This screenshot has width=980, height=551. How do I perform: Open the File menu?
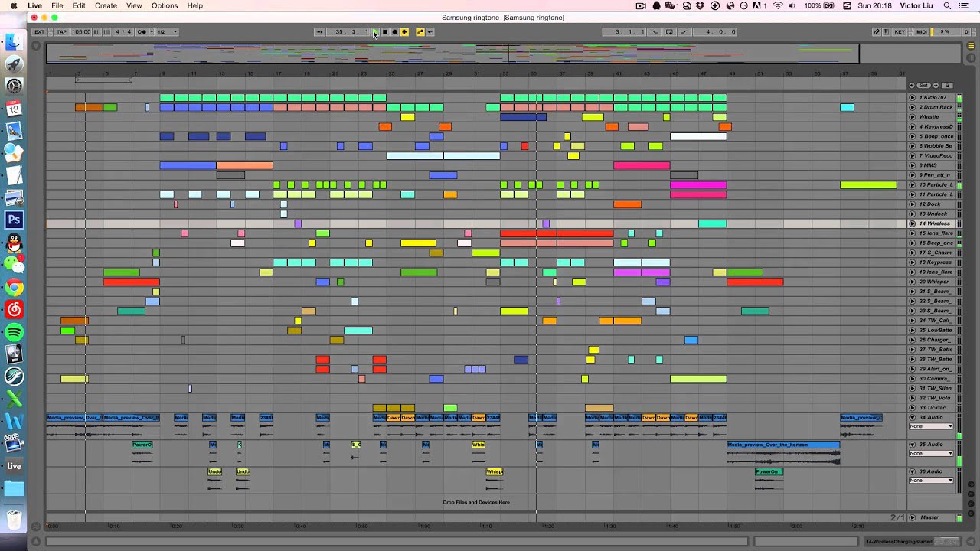(57, 5)
